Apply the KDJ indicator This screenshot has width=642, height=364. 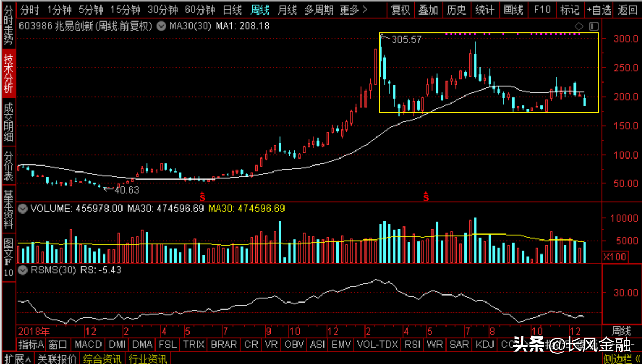click(x=485, y=345)
